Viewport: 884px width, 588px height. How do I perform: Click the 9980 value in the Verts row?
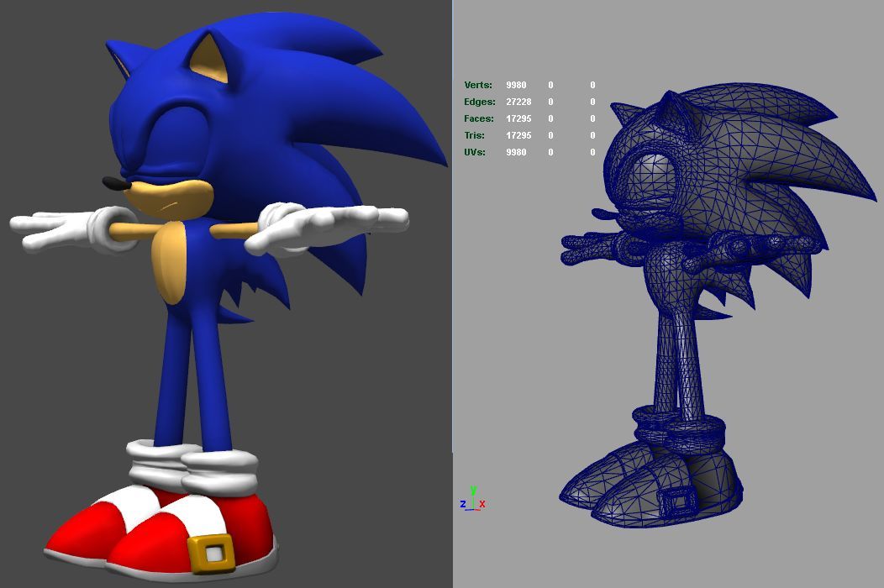(516, 85)
